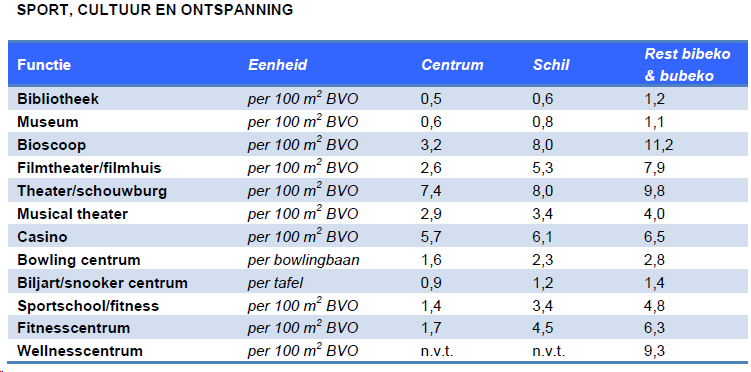751x372 pixels.
Task: Click the Fitnesscentrum row label
Action: click(73, 328)
